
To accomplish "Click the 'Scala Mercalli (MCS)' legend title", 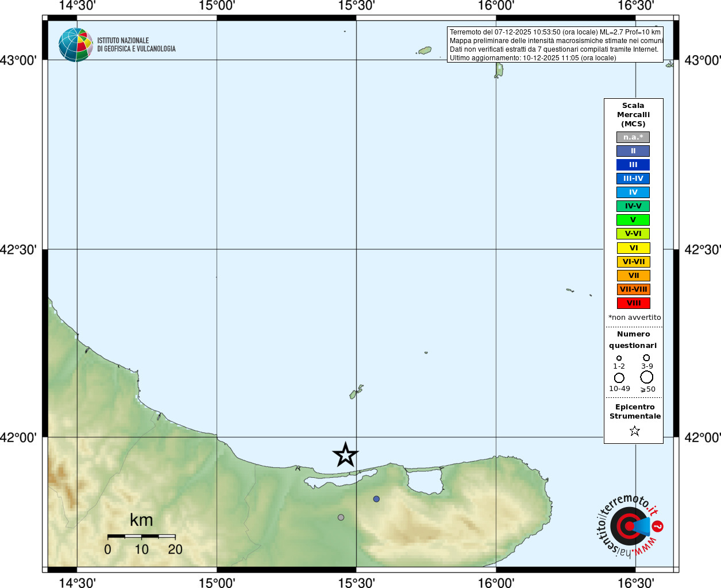I will click(633, 115).
